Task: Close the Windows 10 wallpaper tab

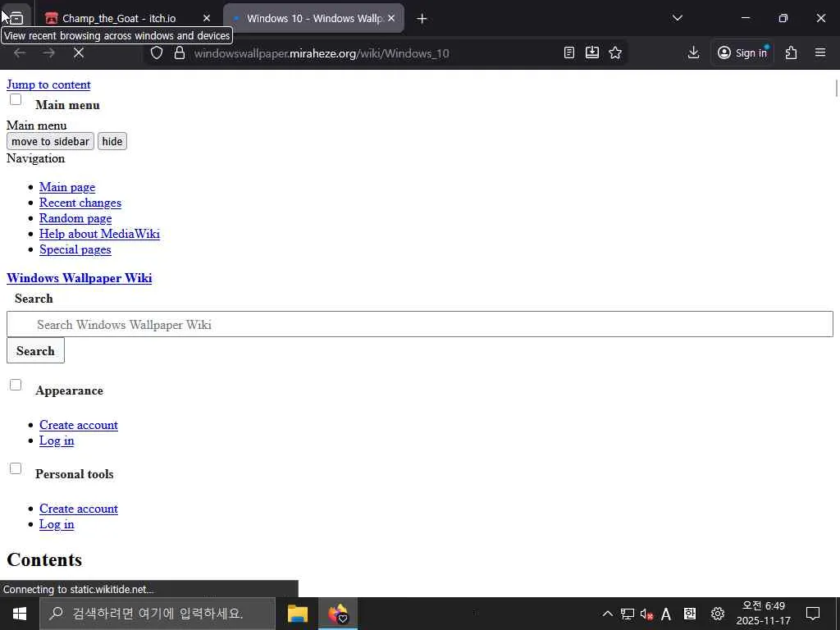Action: pyautogui.click(x=391, y=18)
